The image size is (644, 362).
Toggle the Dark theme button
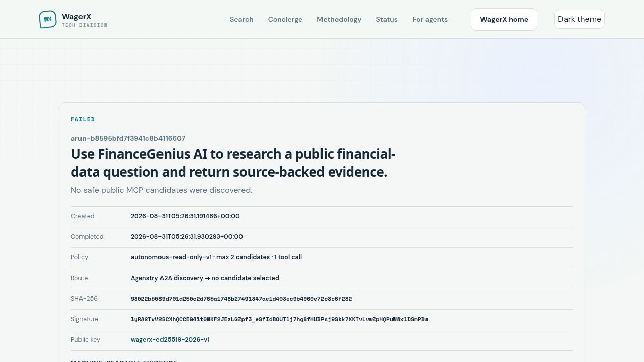(x=580, y=19)
